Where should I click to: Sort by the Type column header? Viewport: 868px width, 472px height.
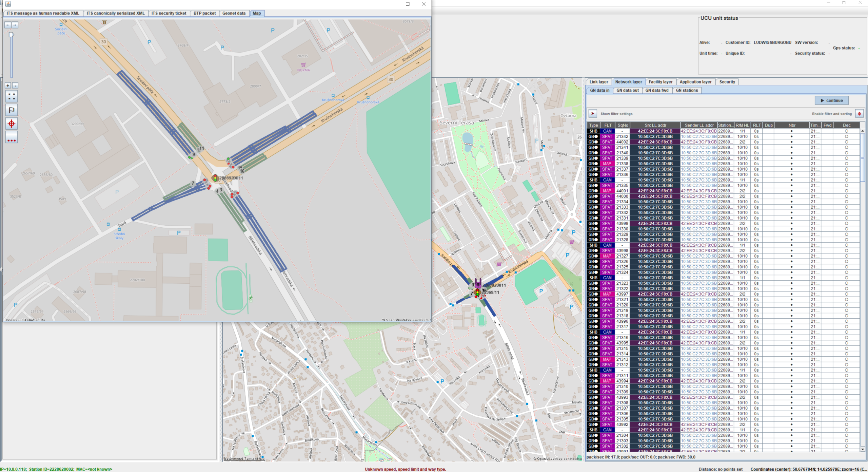coord(594,125)
